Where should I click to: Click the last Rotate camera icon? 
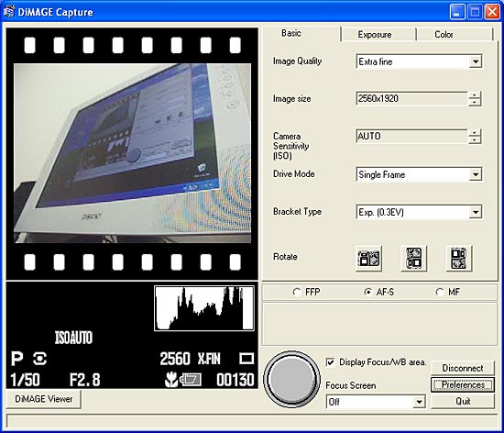[x=459, y=259]
